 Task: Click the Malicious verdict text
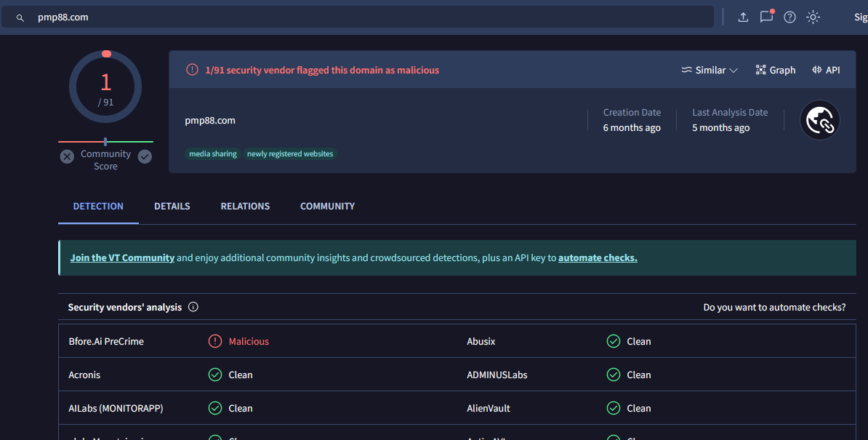[249, 342]
